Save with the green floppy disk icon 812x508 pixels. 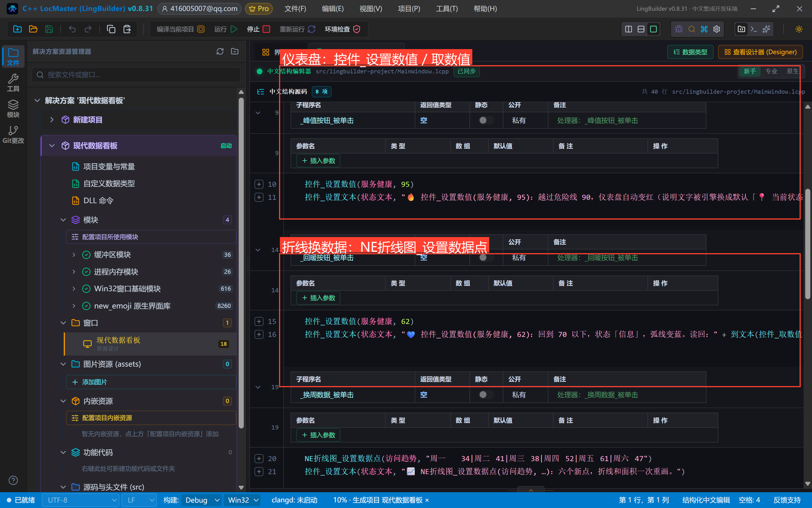tap(49, 29)
